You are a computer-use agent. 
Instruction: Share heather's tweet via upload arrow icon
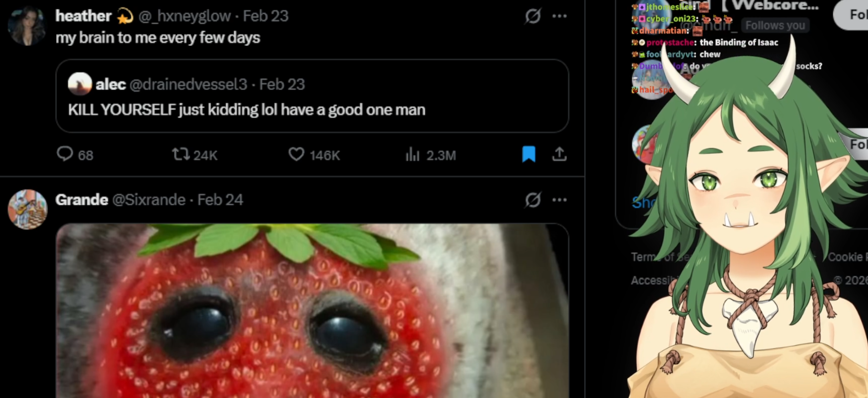[559, 154]
